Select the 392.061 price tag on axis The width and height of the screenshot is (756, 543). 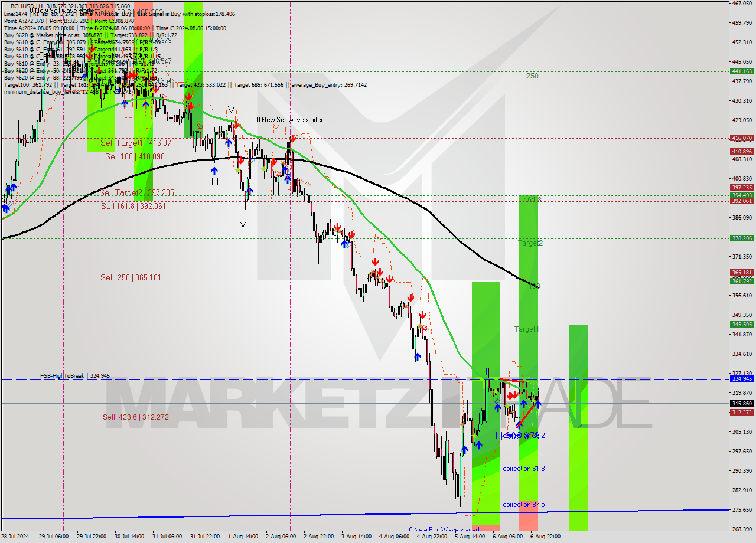[742, 201]
